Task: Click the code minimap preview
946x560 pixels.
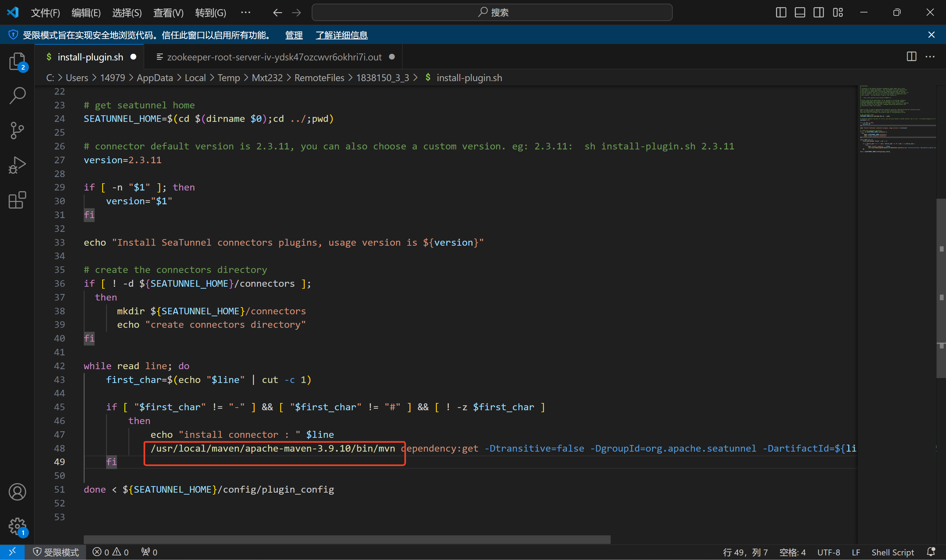Action: (x=897, y=119)
